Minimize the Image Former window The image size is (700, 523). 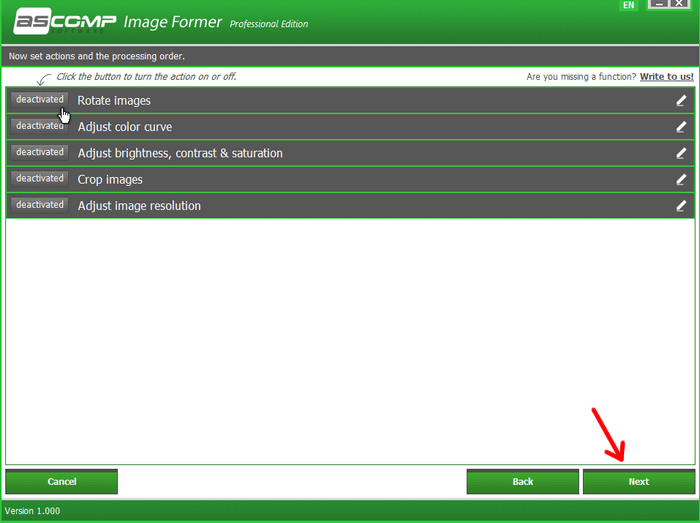(659, 4)
